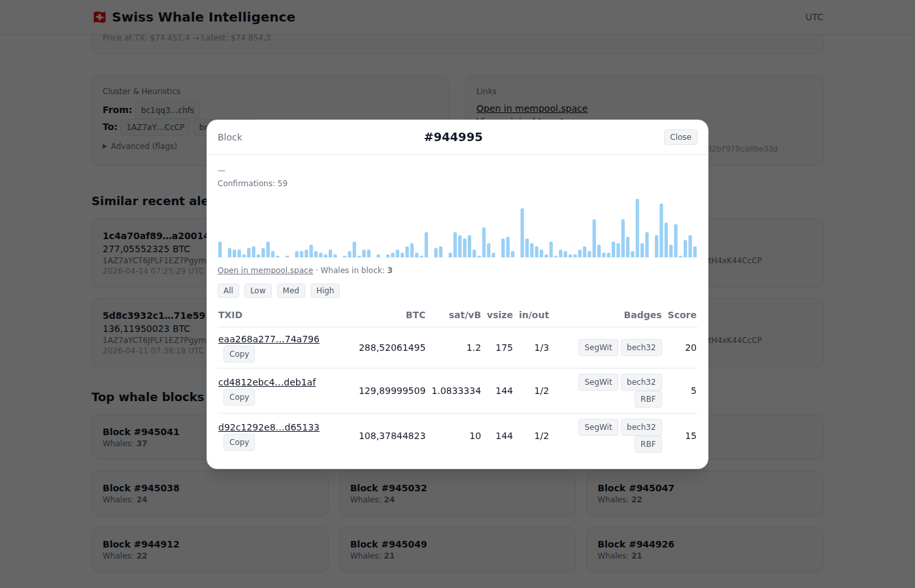This screenshot has height=588, width=915.
Task: Select the All filter chip
Action: coord(228,291)
